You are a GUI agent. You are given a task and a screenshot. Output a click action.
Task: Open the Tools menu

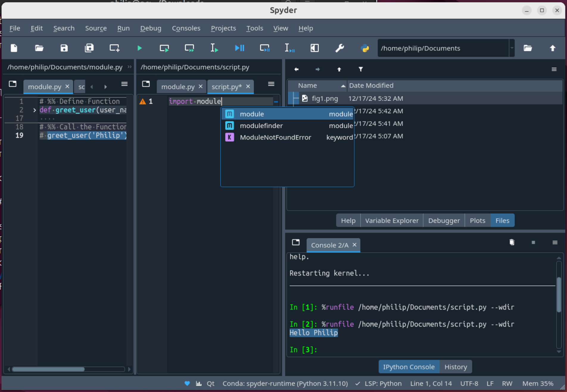click(255, 28)
